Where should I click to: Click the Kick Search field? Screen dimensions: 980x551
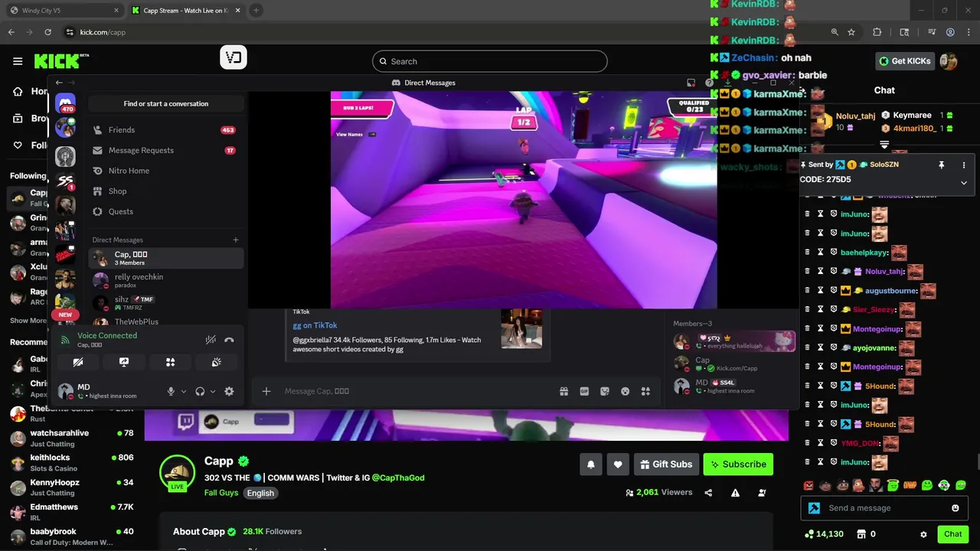tap(490, 61)
